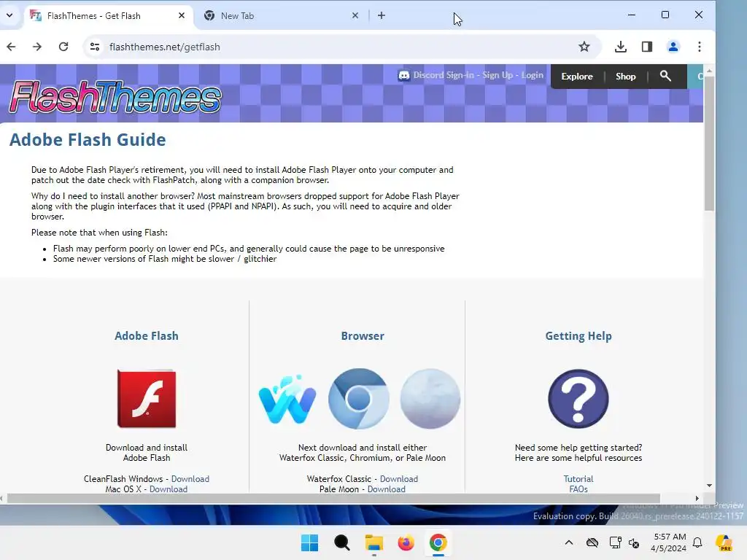747x560 pixels.
Task: Click the Discord icon in header
Action: (403, 75)
